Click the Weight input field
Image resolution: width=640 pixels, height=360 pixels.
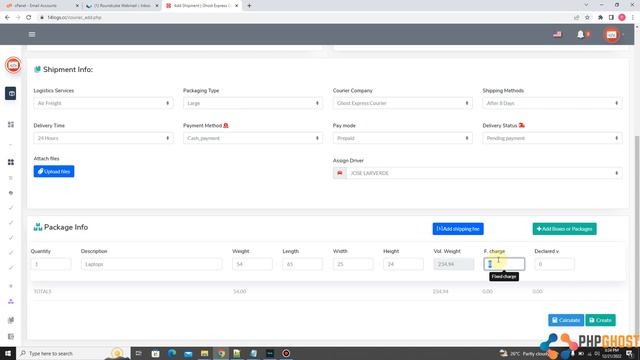pyautogui.click(x=252, y=264)
